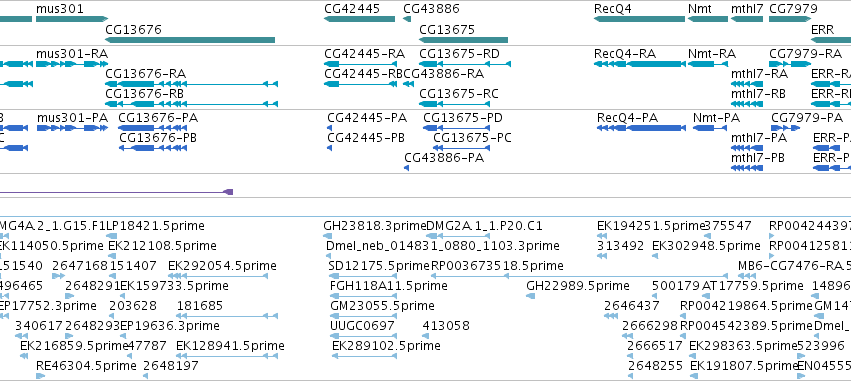
Task: Click the CG42445-RB transcript
Action: pos(359,84)
